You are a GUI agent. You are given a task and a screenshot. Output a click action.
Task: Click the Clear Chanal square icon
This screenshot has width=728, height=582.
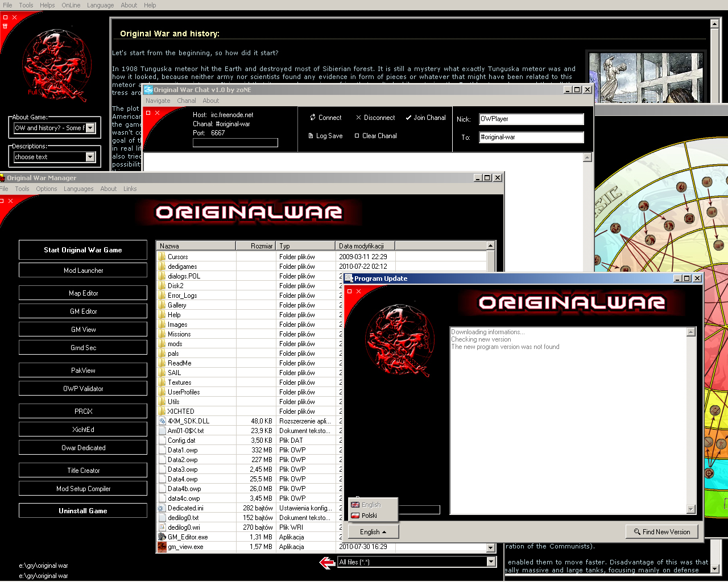(x=357, y=136)
